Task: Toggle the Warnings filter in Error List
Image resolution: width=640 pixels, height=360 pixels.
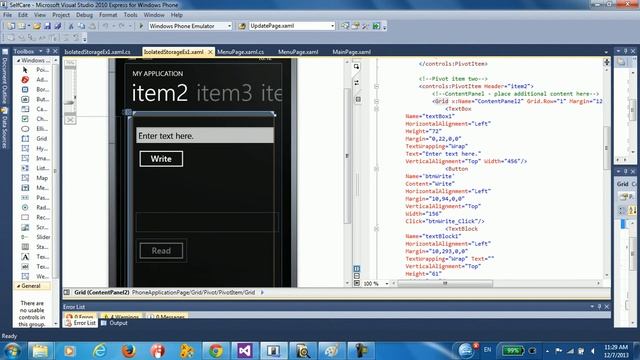Action: click(x=120, y=316)
